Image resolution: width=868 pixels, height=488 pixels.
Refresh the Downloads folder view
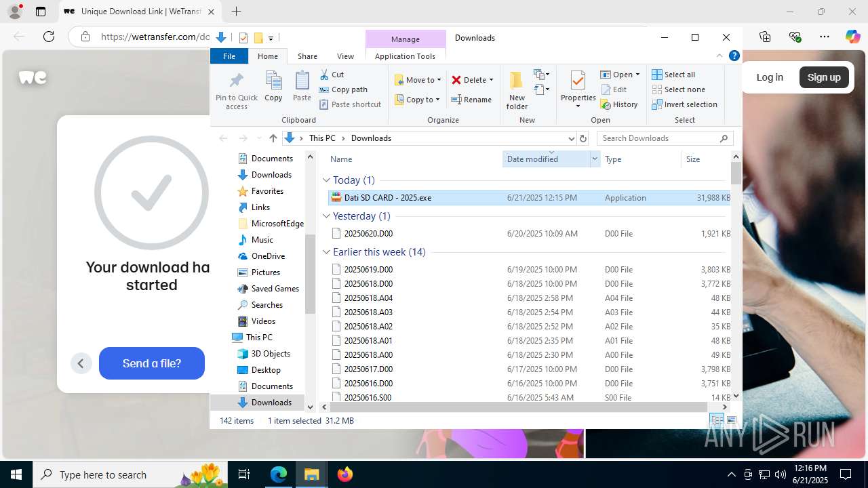click(x=583, y=138)
